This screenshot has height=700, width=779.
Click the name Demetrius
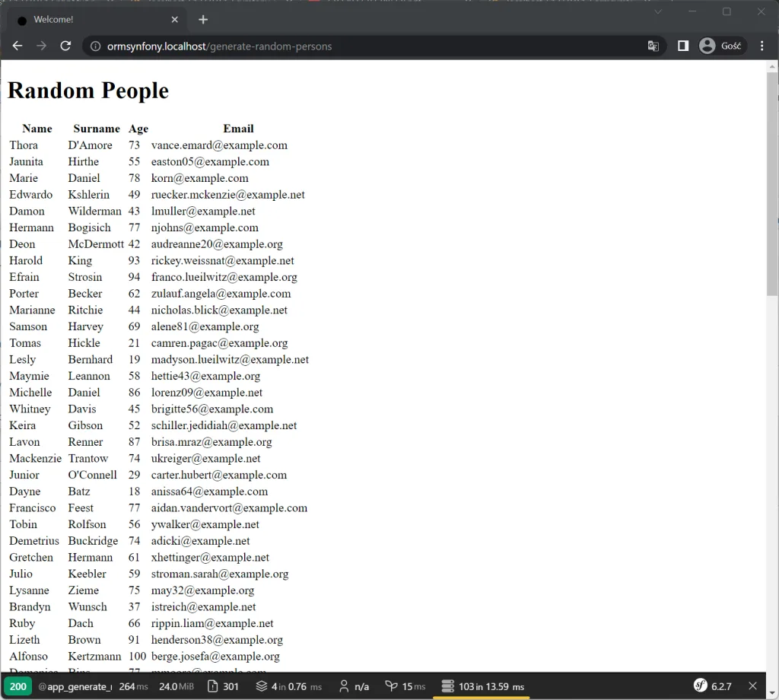[x=33, y=540]
